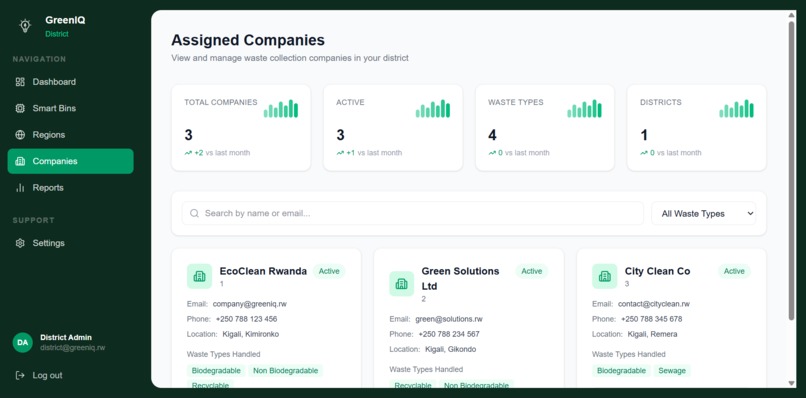The width and height of the screenshot is (806, 398).
Task: Click the Log out arrow icon
Action: [20, 375]
